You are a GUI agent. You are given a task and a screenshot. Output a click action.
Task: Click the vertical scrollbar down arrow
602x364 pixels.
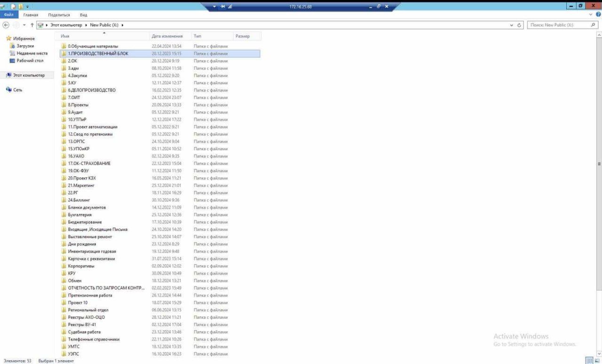click(599, 353)
